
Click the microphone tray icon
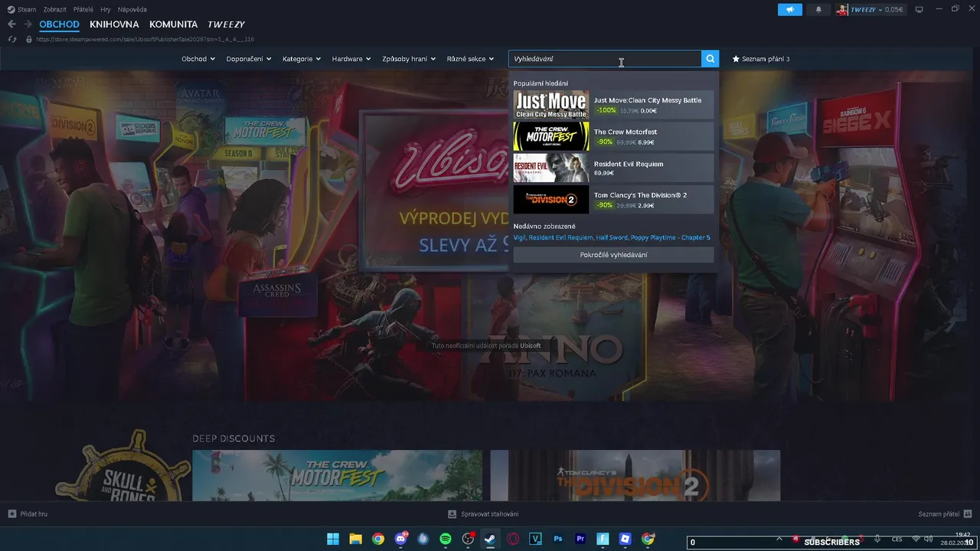click(877, 539)
